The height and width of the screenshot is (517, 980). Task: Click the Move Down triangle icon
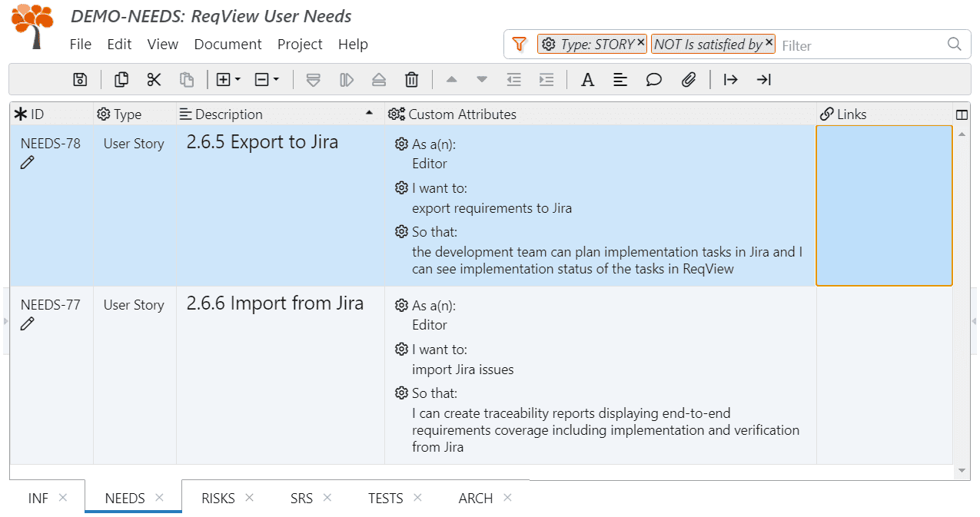click(x=482, y=79)
